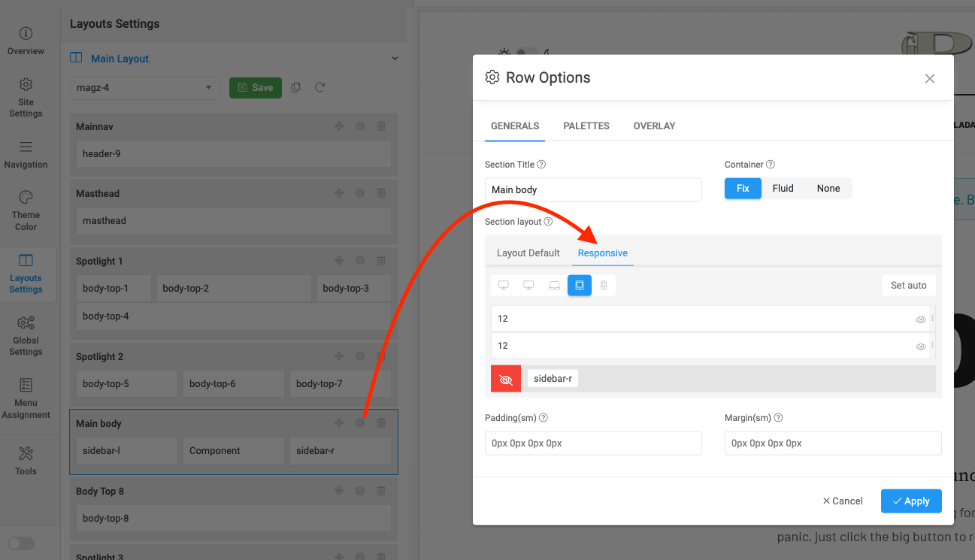Open row settings gear for Masthead
975x560 pixels.
pyautogui.click(x=360, y=193)
